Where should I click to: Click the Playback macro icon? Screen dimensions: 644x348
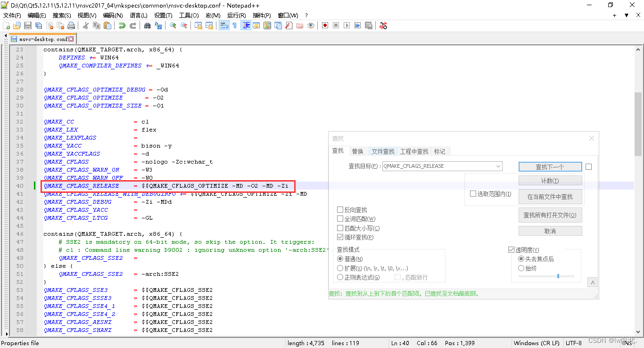347,25
